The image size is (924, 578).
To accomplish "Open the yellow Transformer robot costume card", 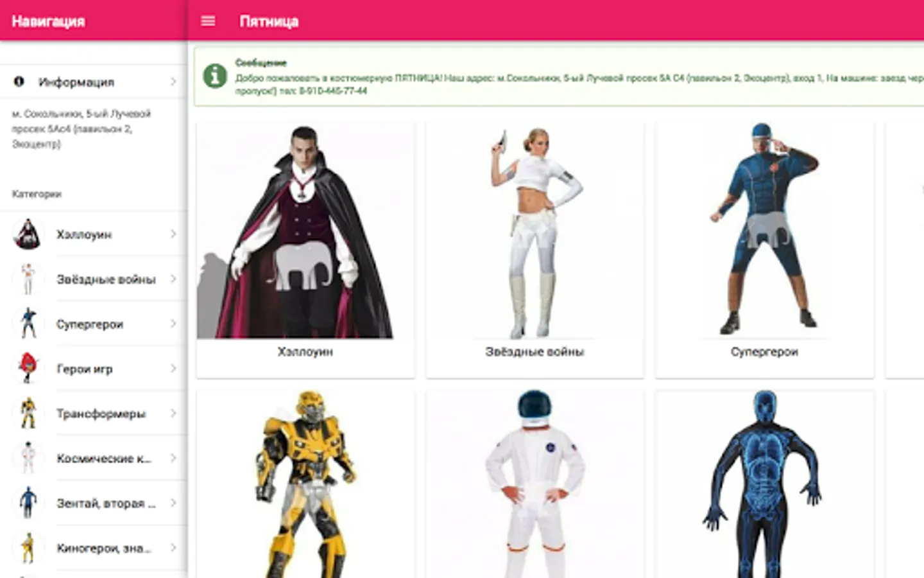I will pyautogui.click(x=305, y=484).
